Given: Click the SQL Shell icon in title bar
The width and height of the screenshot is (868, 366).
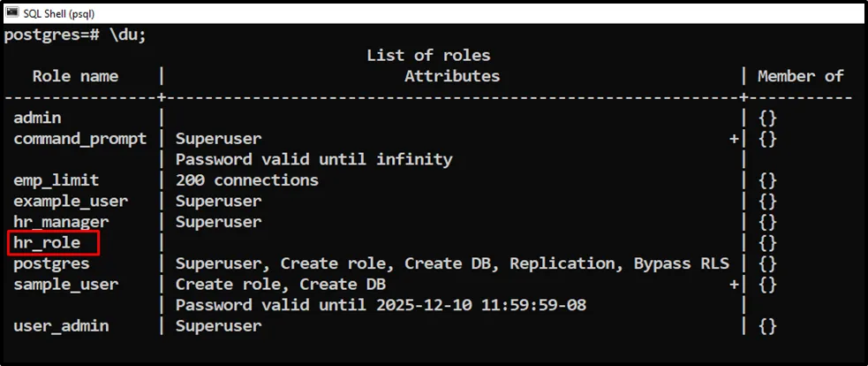Looking at the screenshot, I should pos(12,12).
